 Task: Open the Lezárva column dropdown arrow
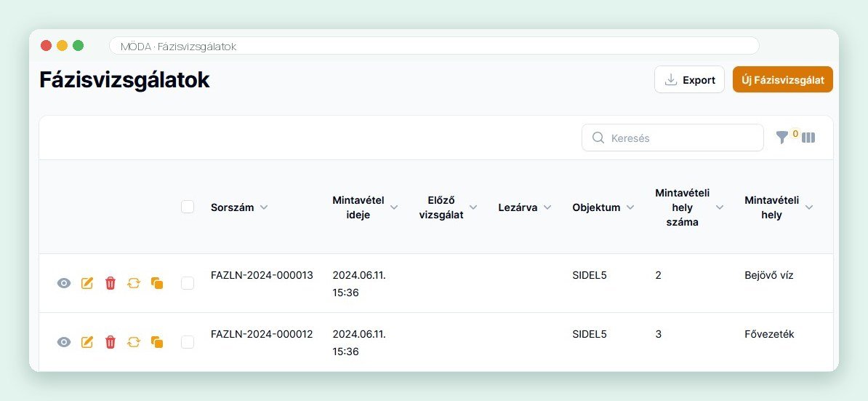tap(547, 207)
